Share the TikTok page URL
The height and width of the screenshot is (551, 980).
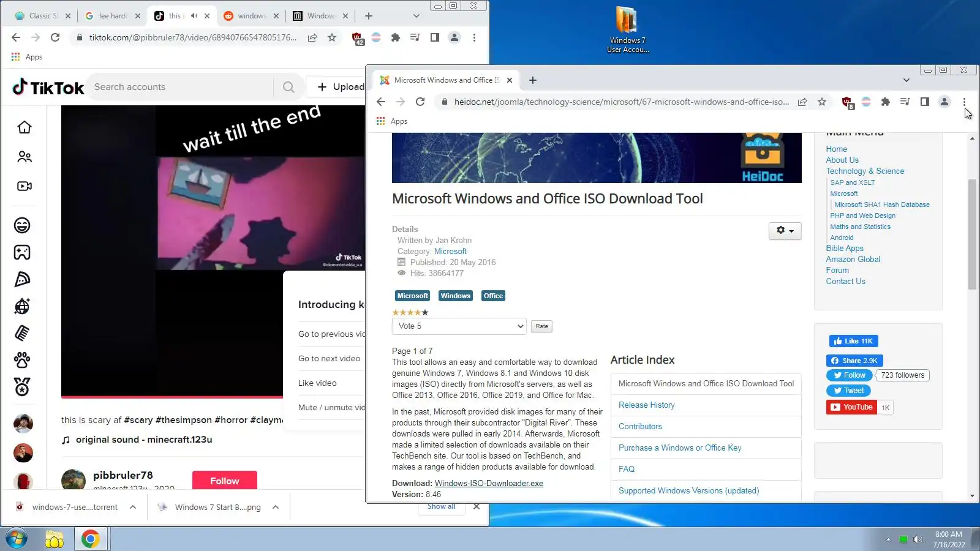[x=312, y=37]
